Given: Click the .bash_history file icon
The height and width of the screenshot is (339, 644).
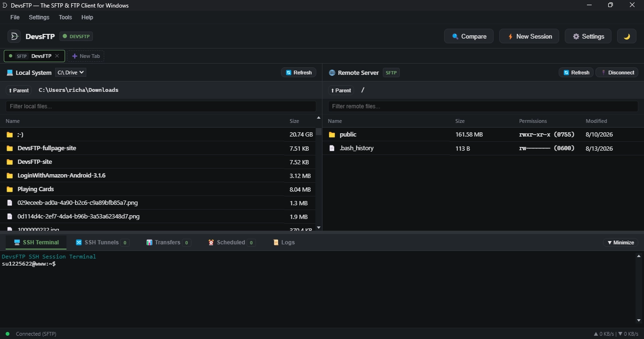Looking at the screenshot, I should click(332, 148).
